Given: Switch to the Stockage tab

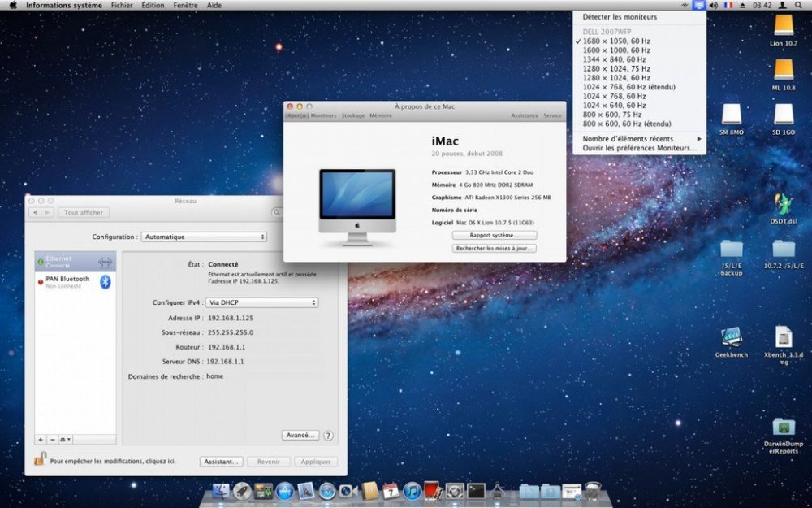Looking at the screenshot, I should (352, 116).
